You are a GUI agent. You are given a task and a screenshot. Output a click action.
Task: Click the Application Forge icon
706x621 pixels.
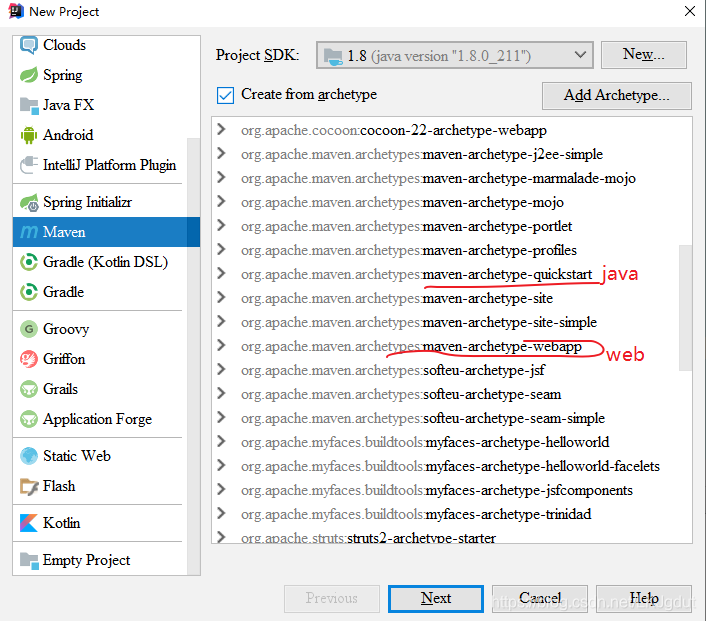(x=29, y=419)
